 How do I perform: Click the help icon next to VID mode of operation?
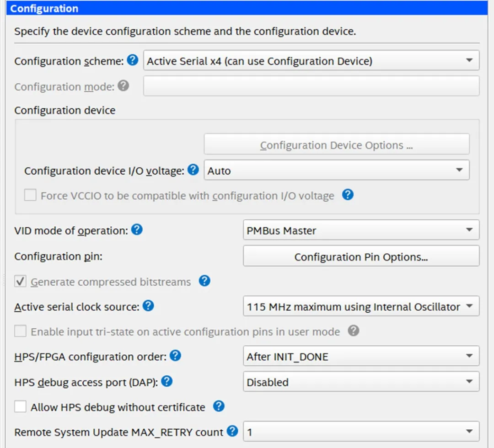(x=136, y=230)
